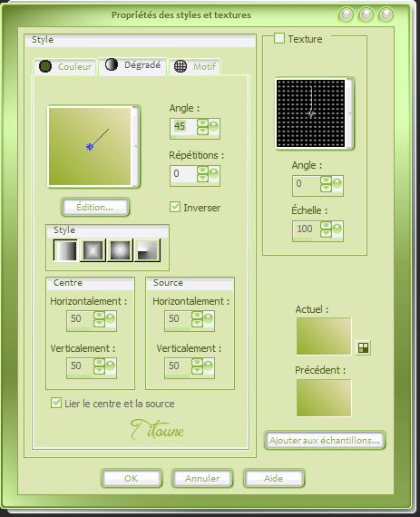Toggle the Inverser checkbox
The height and width of the screenshot is (517, 420).
[x=175, y=207]
